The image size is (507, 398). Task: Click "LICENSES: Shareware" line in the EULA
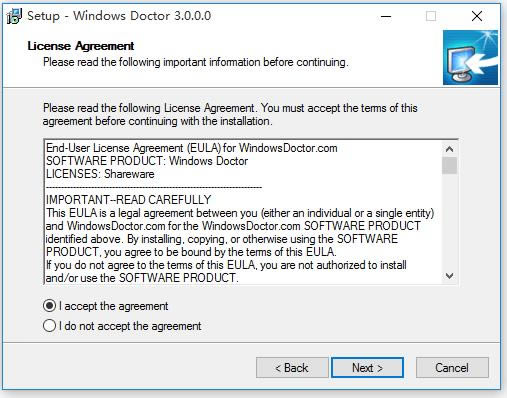pos(100,174)
